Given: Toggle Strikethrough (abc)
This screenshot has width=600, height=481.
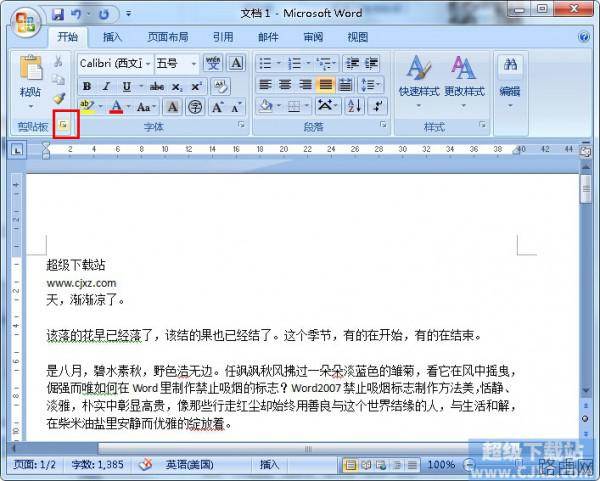Looking at the screenshot, I should coord(157,86).
